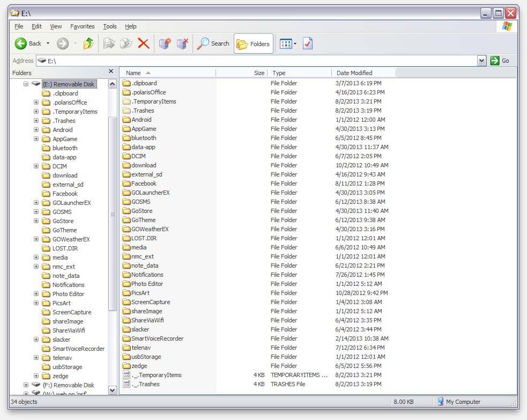
Task: Click the LOST.DIR folder icon in file list
Action: [x=127, y=238]
